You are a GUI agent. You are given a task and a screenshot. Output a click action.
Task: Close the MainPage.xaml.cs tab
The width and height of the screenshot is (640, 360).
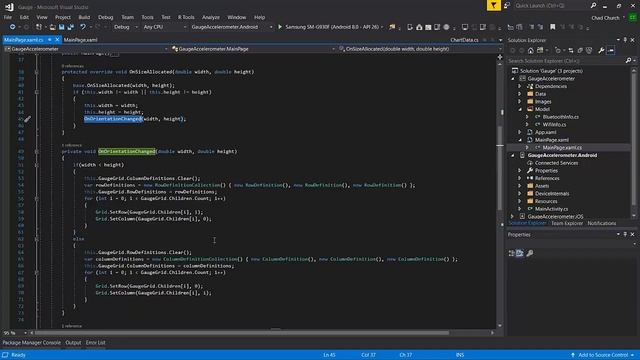[57, 40]
